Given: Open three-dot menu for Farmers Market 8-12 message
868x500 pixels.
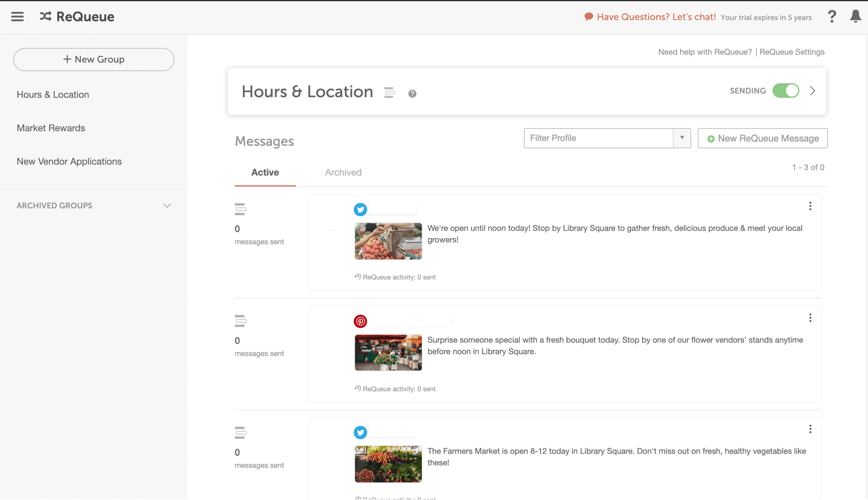Looking at the screenshot, I should [810, 429].
